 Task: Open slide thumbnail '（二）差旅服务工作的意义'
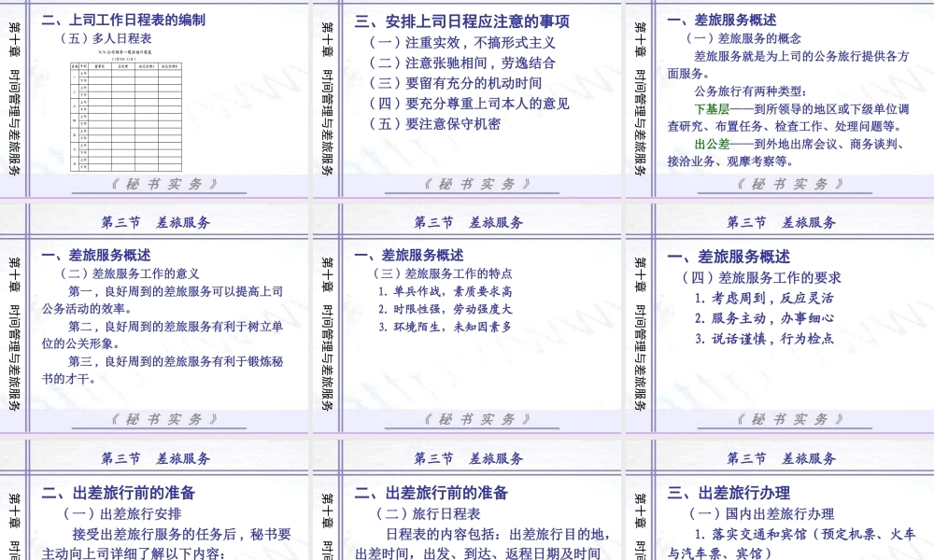click(x=154, y=317)
